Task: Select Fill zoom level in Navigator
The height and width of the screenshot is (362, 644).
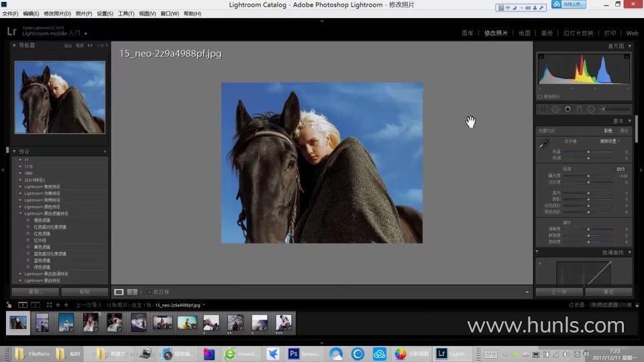Action: 80,46
